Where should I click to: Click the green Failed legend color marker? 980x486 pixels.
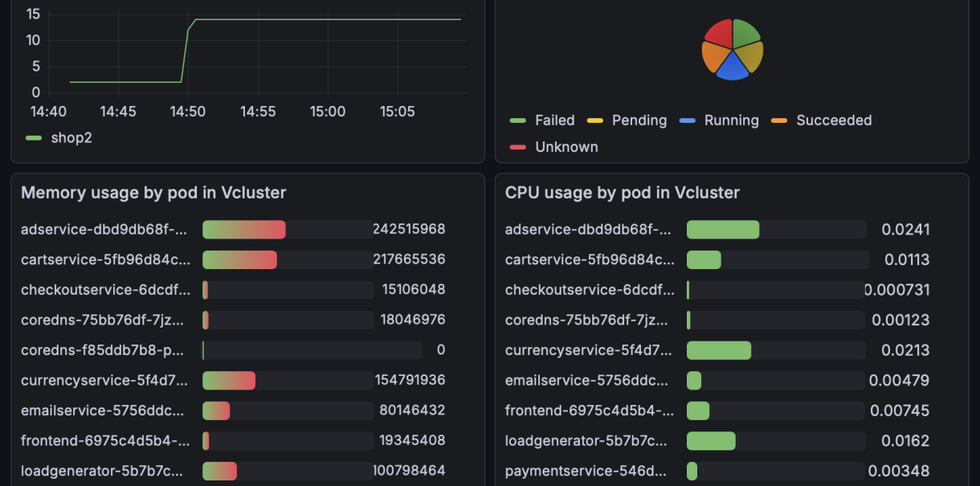click(x=518, y=121)
